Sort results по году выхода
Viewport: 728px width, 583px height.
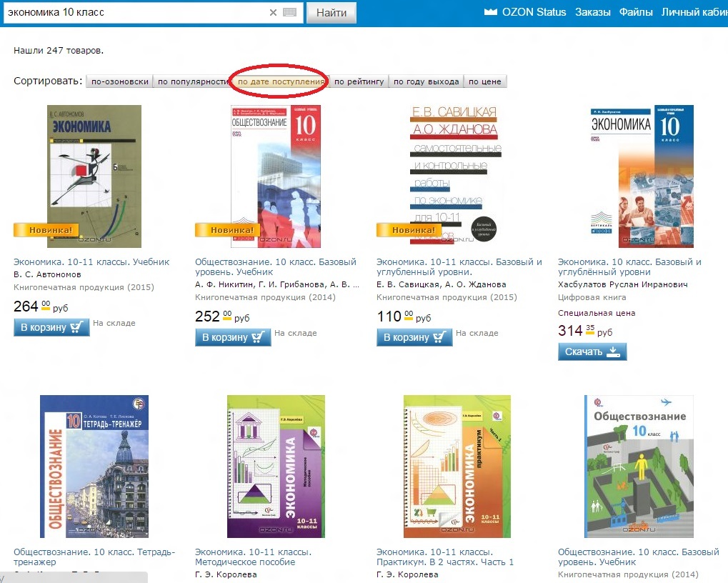click(427, 81)
